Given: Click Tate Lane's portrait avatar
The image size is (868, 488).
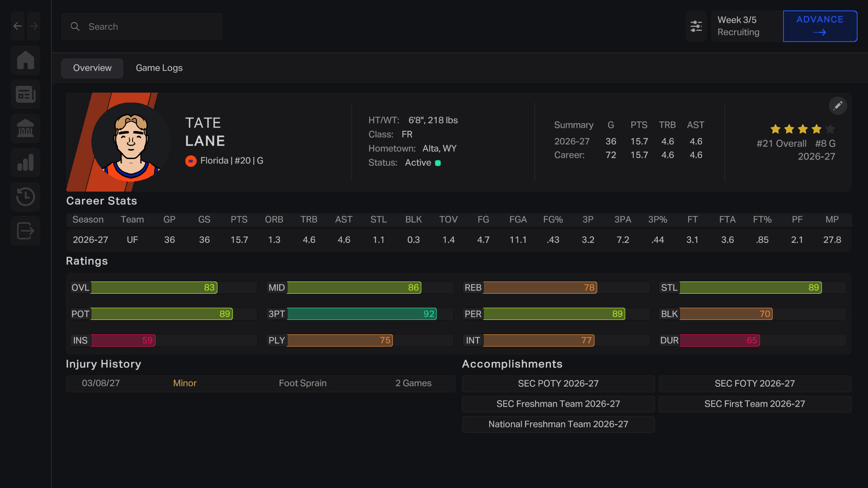Looking at the screenshot, I should (x=131, y=141).
